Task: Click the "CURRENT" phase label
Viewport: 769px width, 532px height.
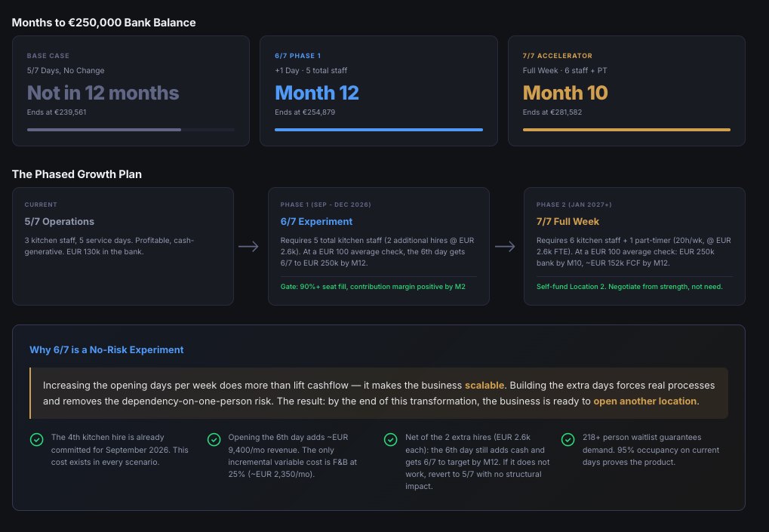Action: [x=41, y=205]
